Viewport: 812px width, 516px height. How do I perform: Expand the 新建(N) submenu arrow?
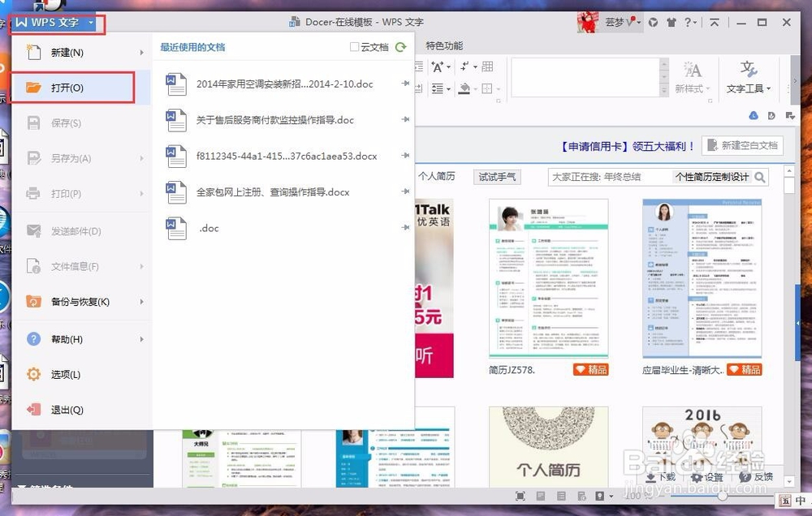click(141, 53)
